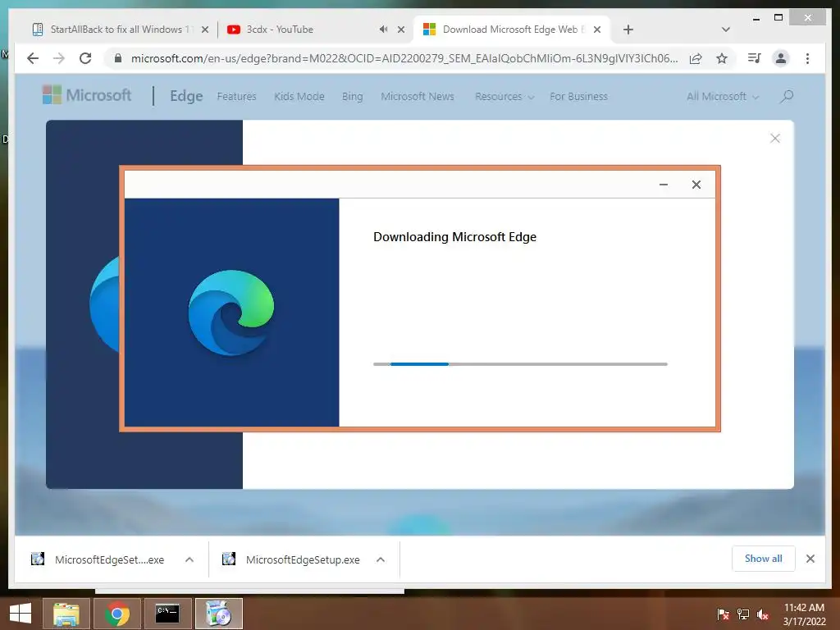Click the address bar URL

[x=404, y=58]
